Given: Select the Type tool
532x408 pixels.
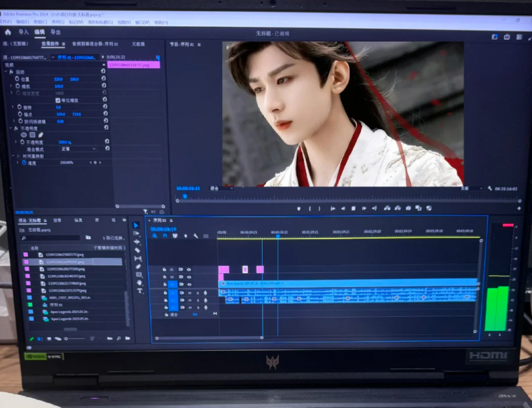Looking at the screenshot, I should coord(140,291).
